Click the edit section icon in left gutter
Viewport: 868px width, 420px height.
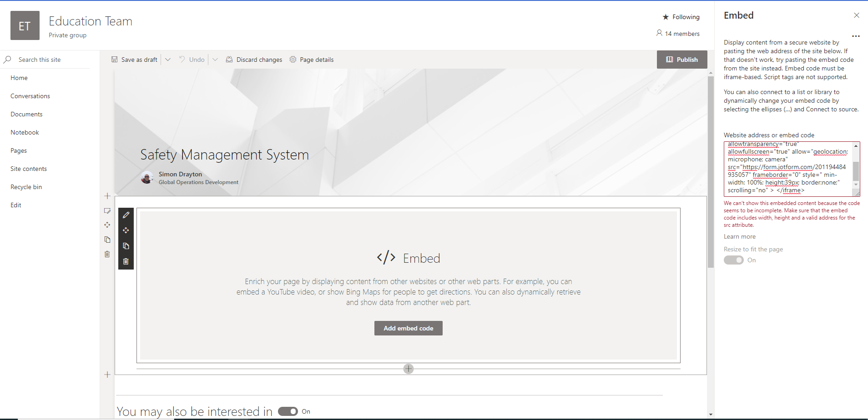[x=107, y=211]
